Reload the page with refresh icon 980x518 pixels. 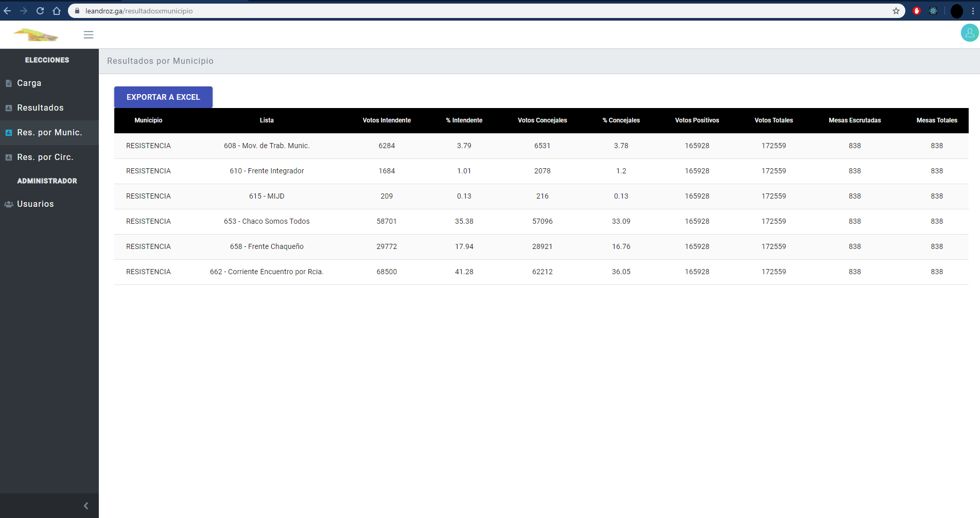(40, 11)
